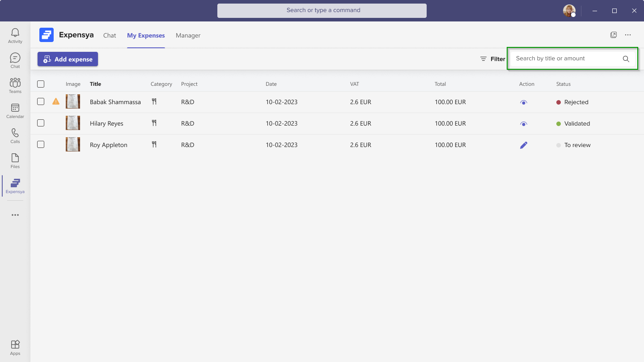
Task: View Babak Shammassa expense via eye icon
Action: (524, 102)
